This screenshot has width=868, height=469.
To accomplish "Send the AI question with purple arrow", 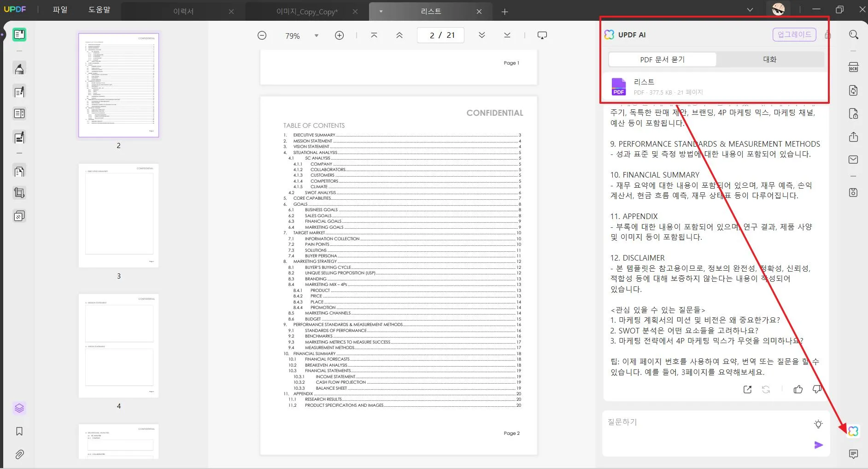I will 818,445.
